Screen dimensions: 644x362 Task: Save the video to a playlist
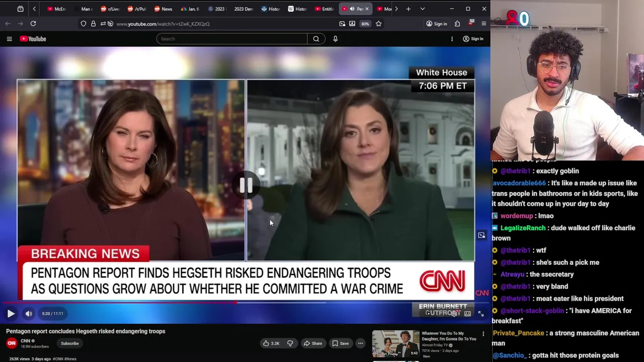tap(340, 343)
